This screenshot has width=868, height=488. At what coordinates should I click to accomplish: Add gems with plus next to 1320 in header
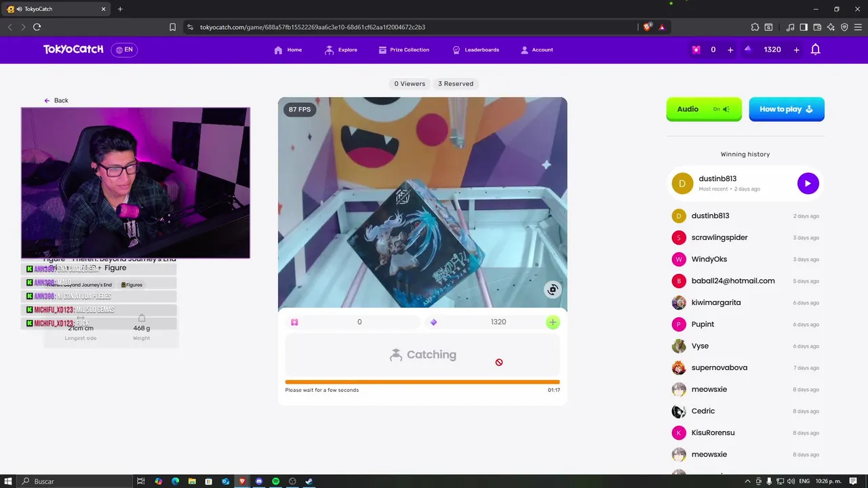[796, 49]
